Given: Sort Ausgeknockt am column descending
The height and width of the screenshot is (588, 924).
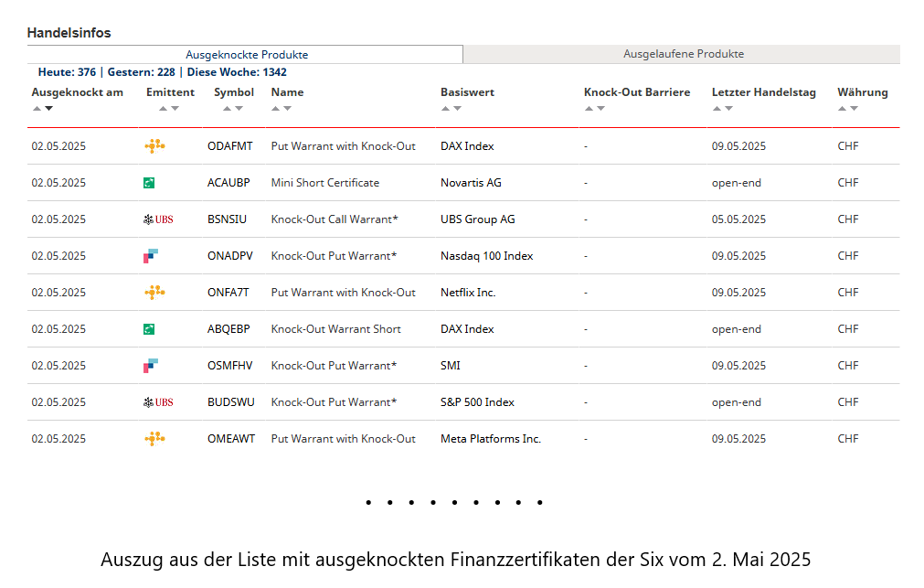Looking at the screenshot, I should [49, 109].
